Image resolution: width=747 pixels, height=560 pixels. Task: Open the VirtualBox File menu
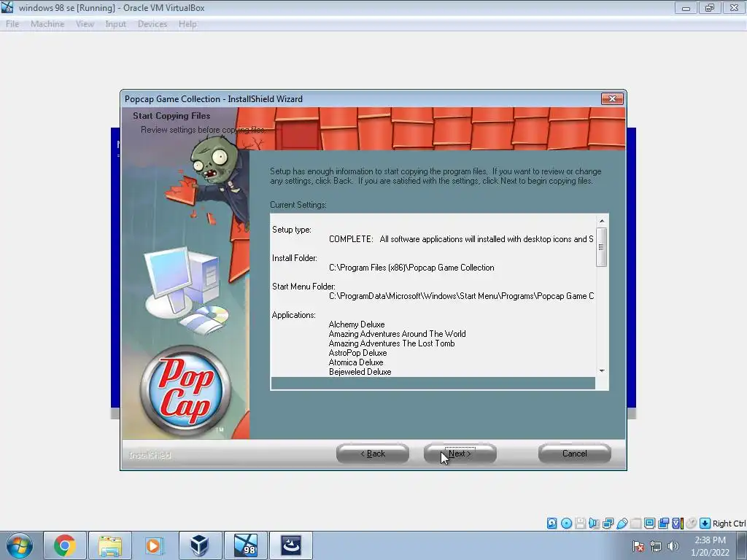tap(12, 24)
